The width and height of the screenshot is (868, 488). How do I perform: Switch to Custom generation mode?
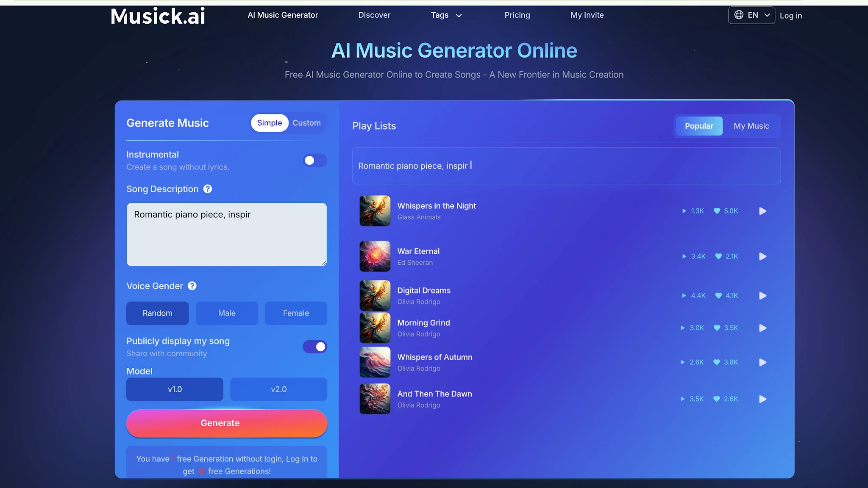[307, 123]
